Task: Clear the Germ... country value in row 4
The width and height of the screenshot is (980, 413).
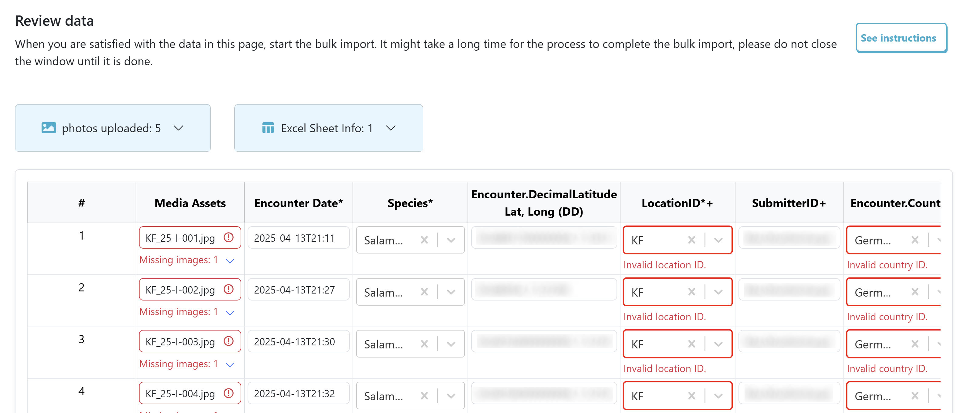Action: pyautogui.click(x=915, y=396)
